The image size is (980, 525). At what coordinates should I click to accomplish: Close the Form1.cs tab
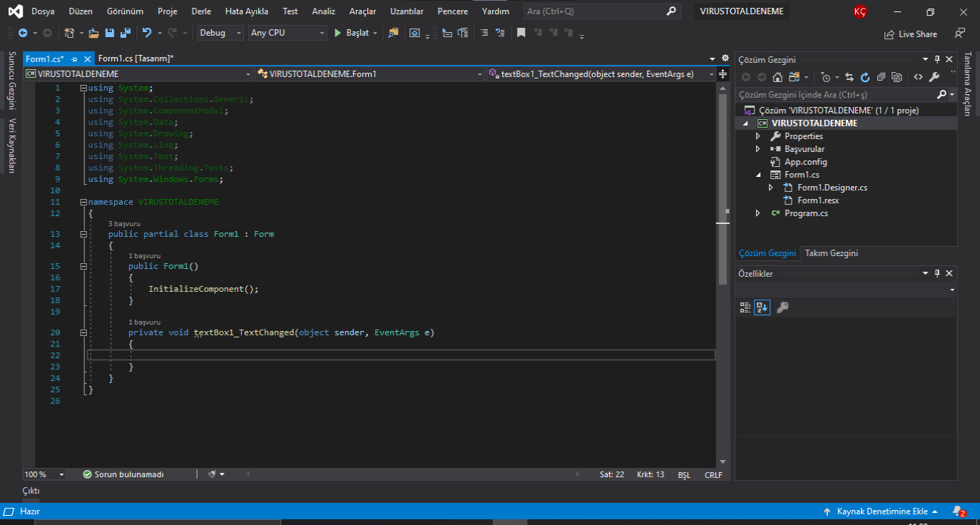coord(88,59)
